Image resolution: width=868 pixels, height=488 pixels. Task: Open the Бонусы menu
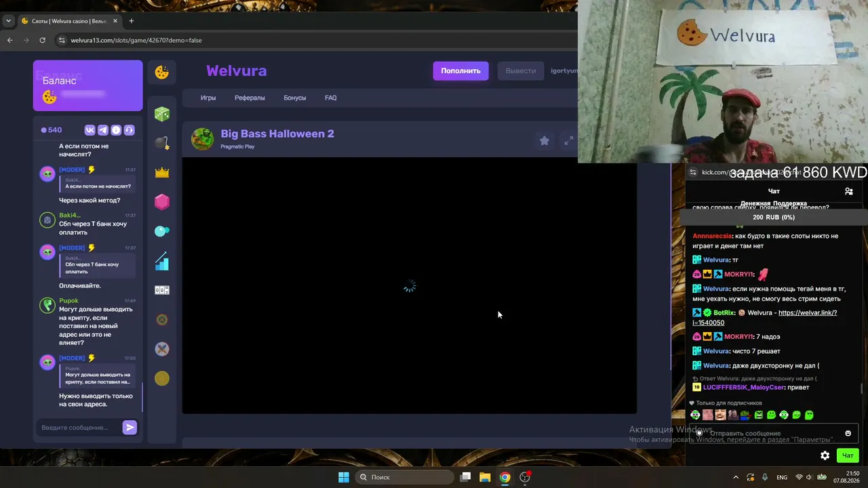pos(294,98)
